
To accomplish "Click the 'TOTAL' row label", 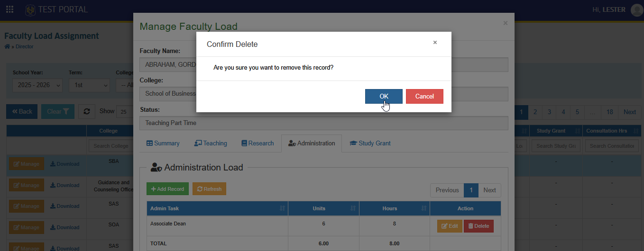I will click(x=158, y=243).
